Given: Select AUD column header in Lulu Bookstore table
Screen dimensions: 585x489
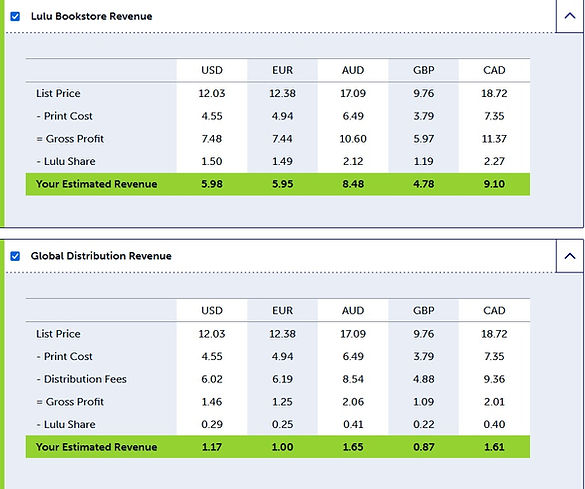Looking at the screenshot, I should point(353,70).
